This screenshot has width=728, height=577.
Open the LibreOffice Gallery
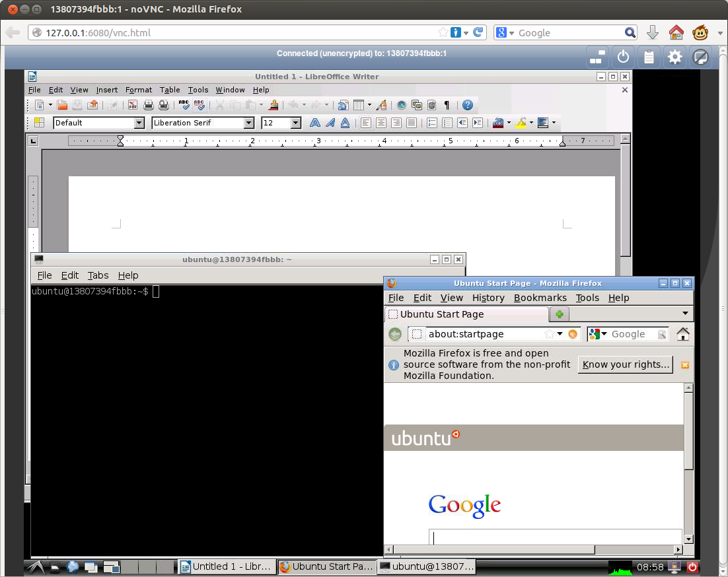point(416,105)
